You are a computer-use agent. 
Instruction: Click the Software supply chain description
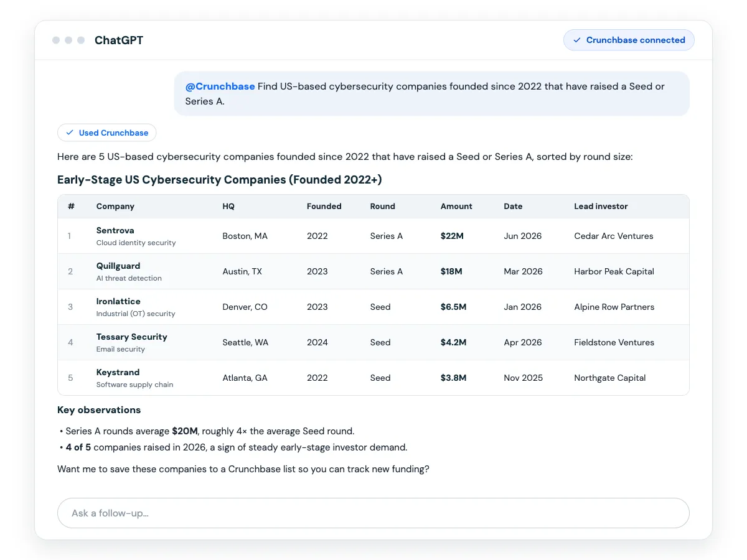click(x=134, y=385)
